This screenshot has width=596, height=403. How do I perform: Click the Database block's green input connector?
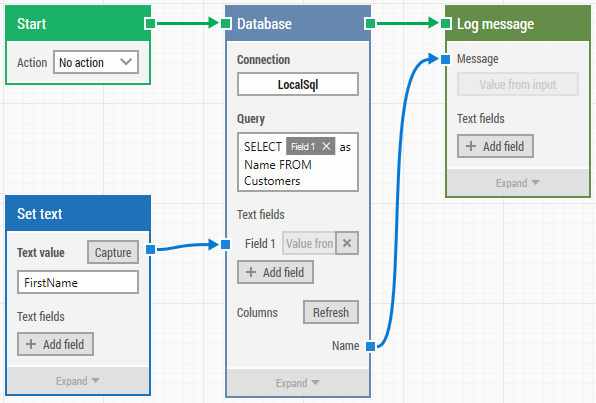click(x=226, y=24)
